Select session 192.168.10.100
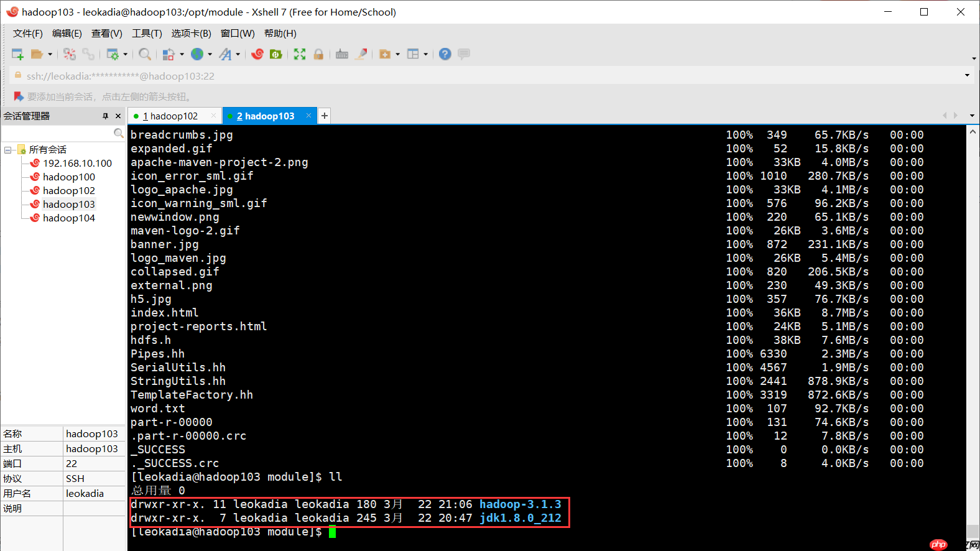980x551 pixels. [78, 163]
